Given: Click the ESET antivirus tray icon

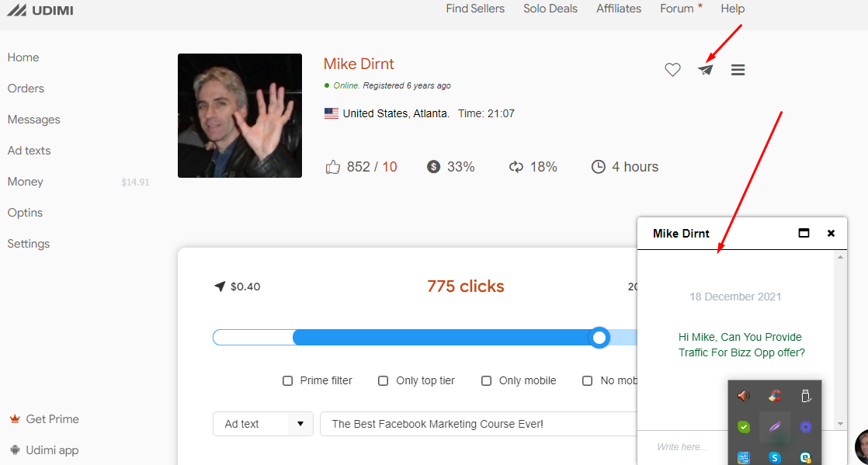Looking at the screenshot, I should [x=805, y=458].
